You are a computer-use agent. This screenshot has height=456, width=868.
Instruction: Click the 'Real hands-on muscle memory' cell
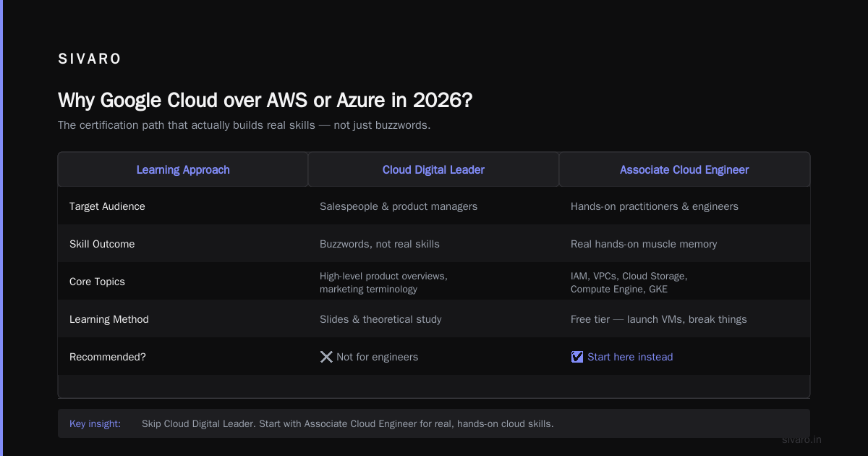tap(644, 244)
